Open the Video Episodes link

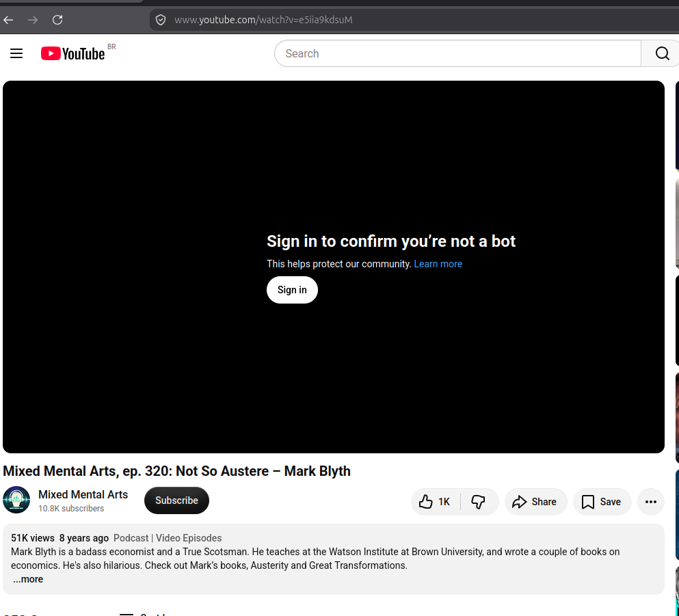pyautogui.click(x=188, y=538)
